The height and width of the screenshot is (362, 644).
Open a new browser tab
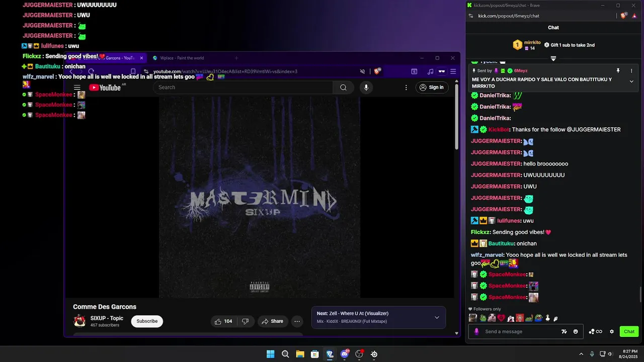pyautogui.click(x=236, y=58)
